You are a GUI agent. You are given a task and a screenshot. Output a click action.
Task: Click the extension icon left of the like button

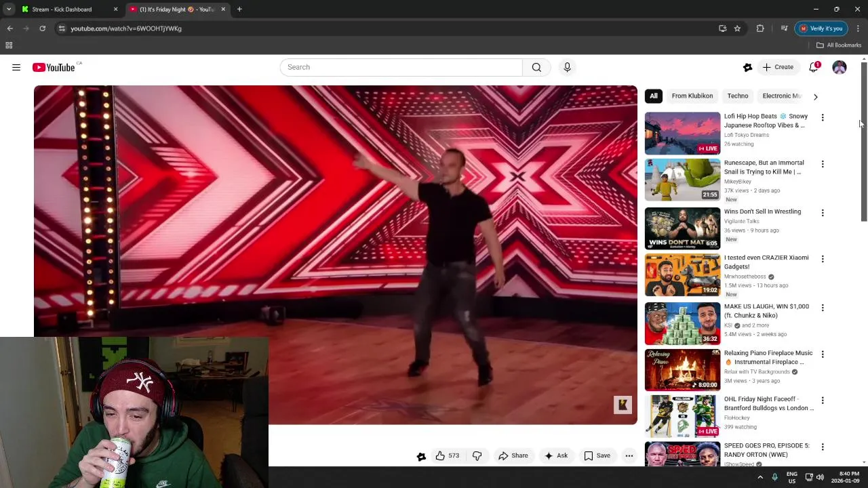[x=421, y=456]
